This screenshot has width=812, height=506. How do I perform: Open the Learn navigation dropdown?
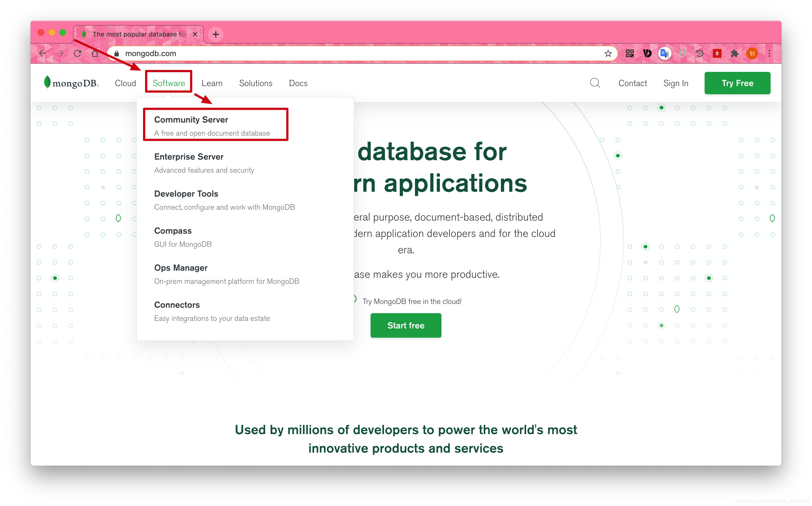(x=212, y=83)
